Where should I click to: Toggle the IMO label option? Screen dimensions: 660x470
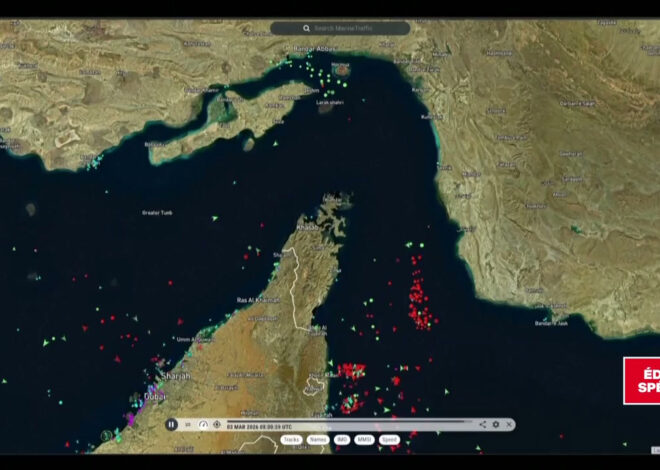pos(342,440)
